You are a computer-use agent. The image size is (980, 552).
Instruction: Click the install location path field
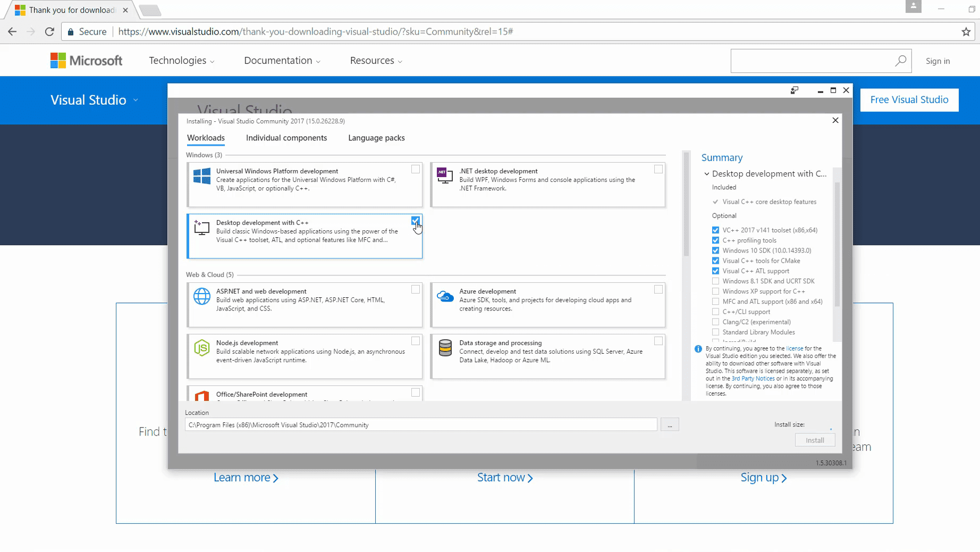pyautogui.click(x=420, y=425)
